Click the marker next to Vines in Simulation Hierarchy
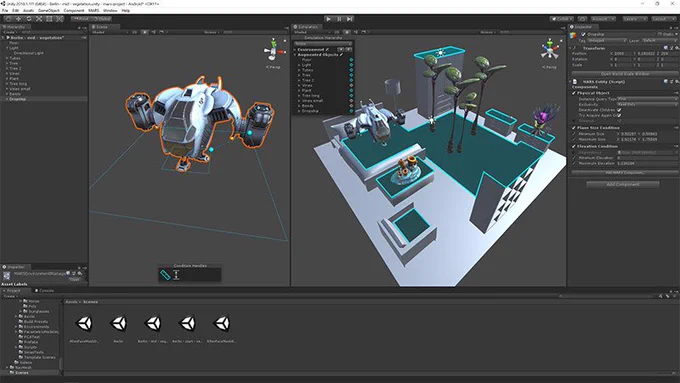 tap(351, 85)
